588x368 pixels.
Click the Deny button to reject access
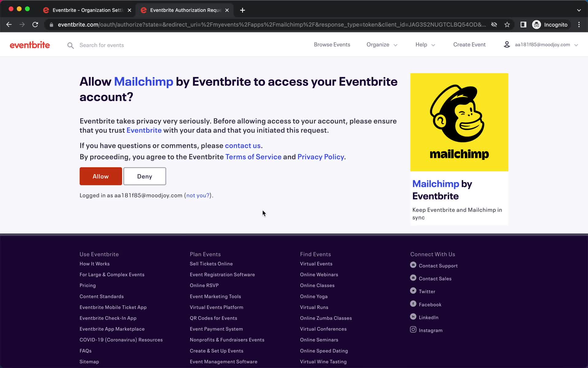[145, 176]
